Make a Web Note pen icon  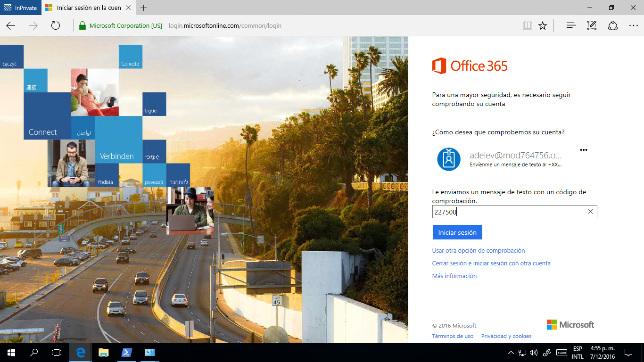(592, 25)
